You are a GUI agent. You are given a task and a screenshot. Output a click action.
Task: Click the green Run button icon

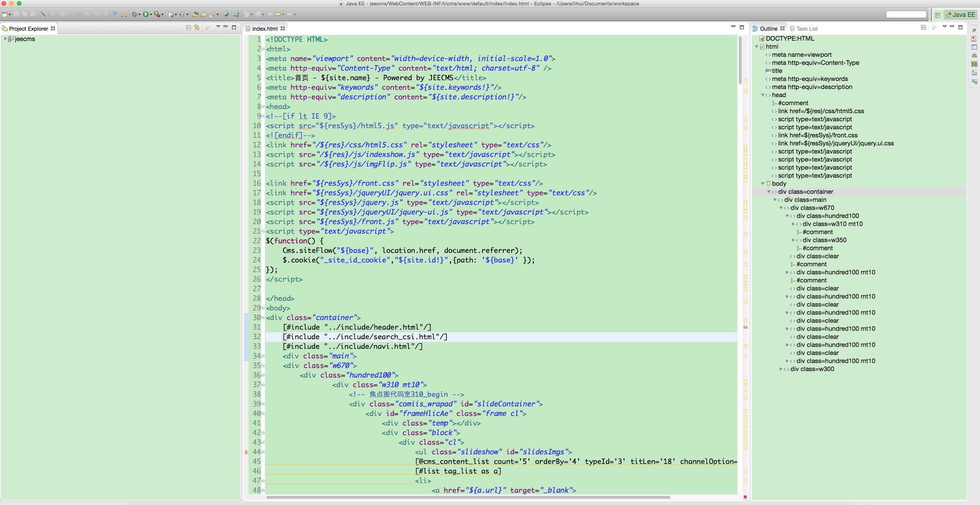click(146, 15)
